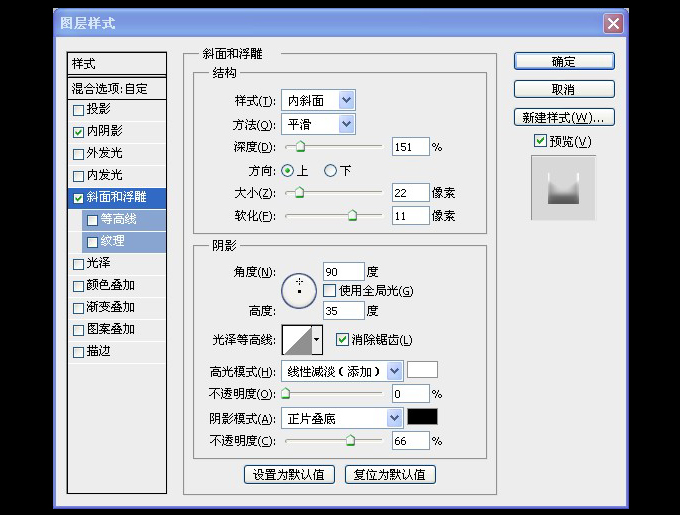The image size is (680, 515).
Task: Click the 软化 value field showing 11
Action: tap(411, 215)
